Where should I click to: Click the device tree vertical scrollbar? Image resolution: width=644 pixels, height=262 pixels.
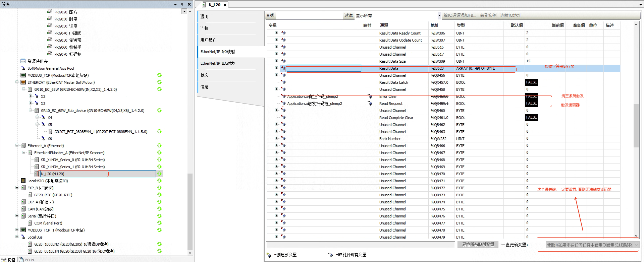tap(190, 211)
